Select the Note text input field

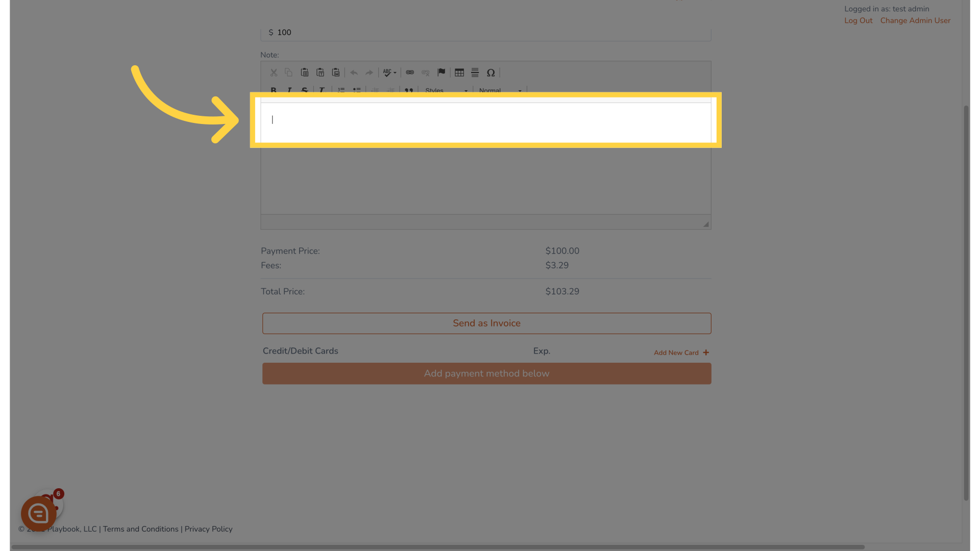tap(485, 120)
